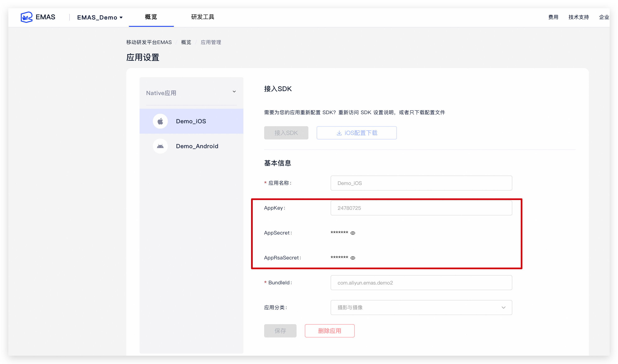
Task: Click the Android icon of Demo_Android
Action: tap(160, 146)
